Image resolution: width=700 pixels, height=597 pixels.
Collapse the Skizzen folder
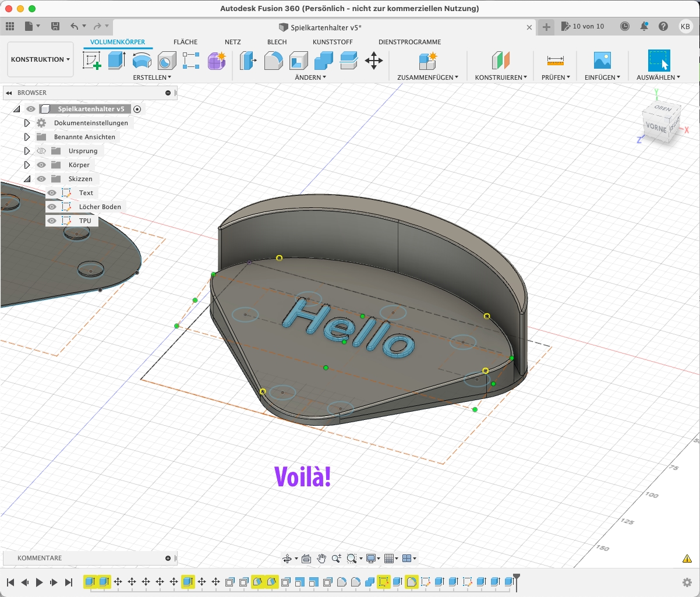pyautogui.click(x=27, y=179)
